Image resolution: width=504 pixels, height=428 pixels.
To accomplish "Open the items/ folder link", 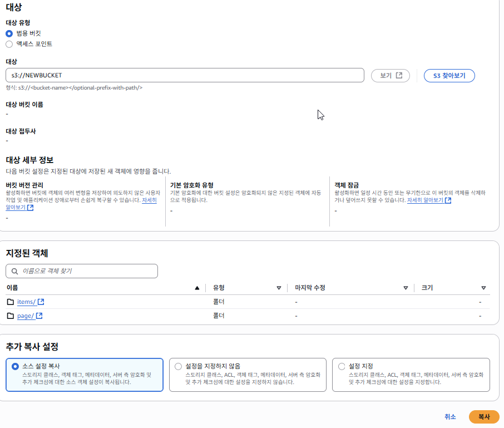I will (x=26, y=302).
